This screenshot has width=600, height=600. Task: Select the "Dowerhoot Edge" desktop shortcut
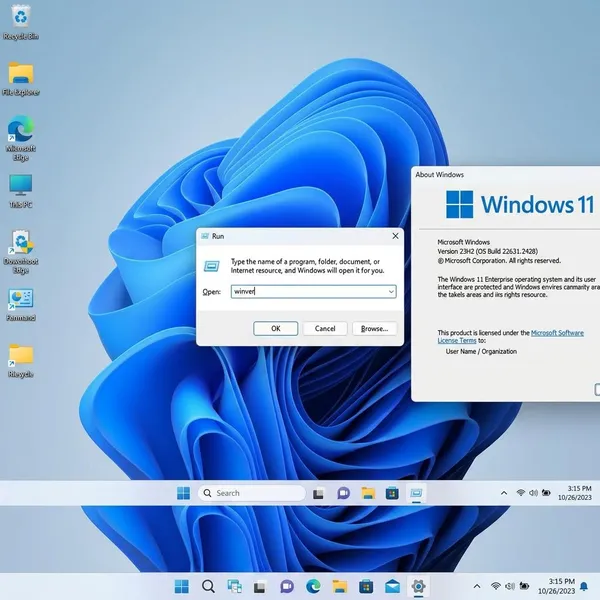tap(21, 252)
